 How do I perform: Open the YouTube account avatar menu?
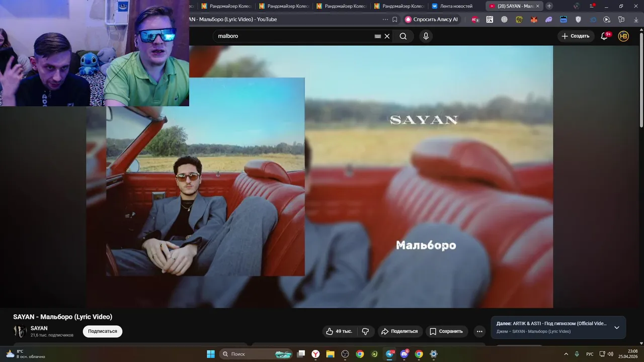pyautogui.click(x=623, y=36)
